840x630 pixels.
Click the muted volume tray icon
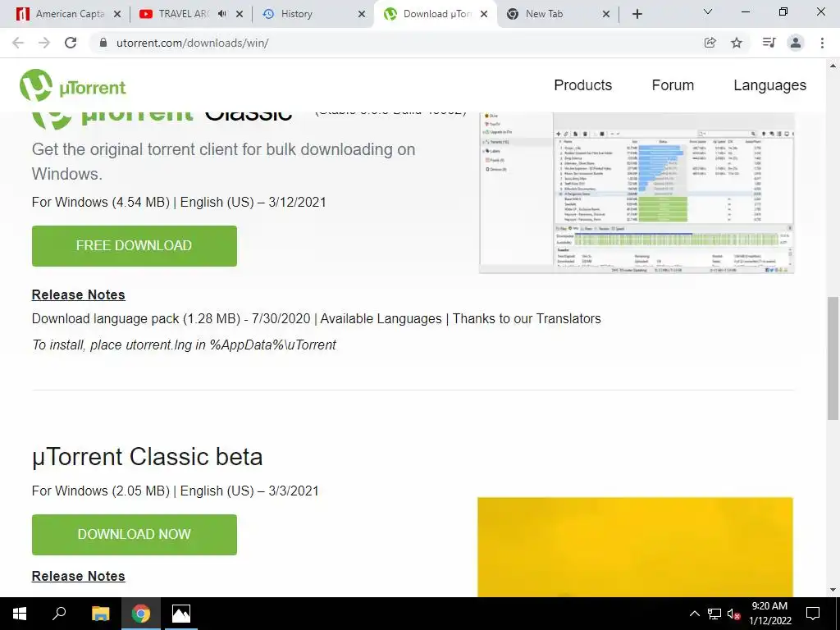733,614
